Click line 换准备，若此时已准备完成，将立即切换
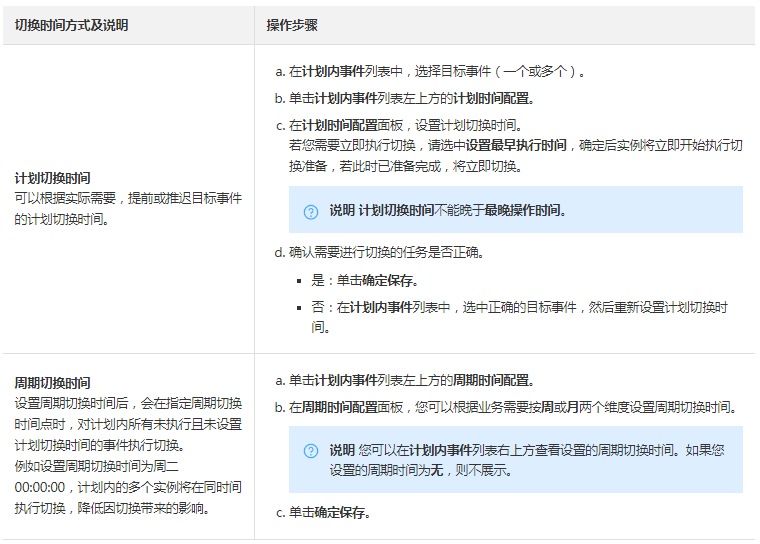The width and height of the screenshot is (760, 544). click(x=406, y=166)
